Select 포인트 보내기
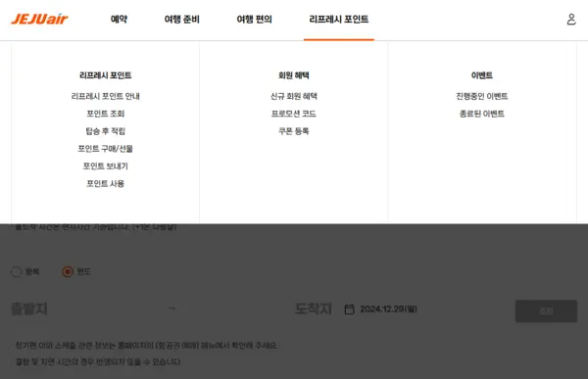 [106, 166]
